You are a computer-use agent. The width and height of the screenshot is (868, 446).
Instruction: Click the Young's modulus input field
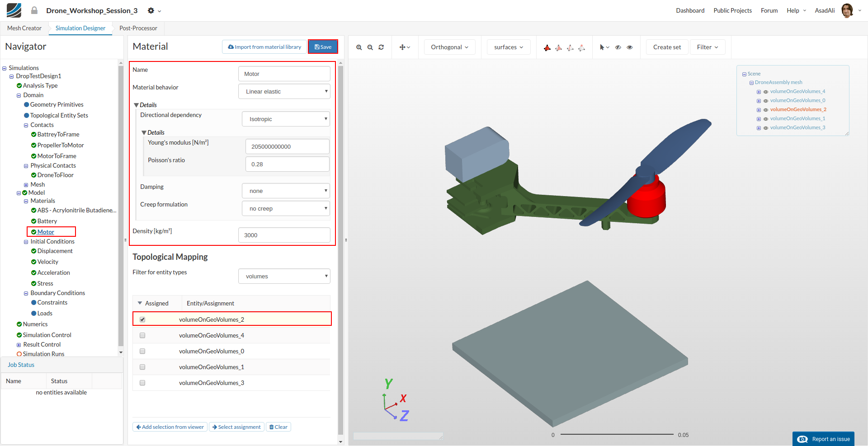pyautogui.click(x=287, y=146)
